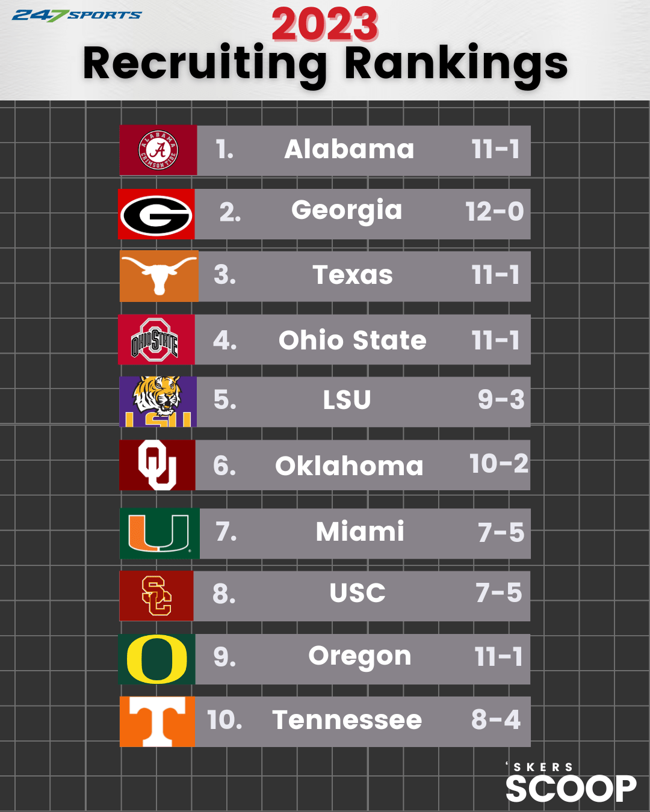Click the LSU Tigers logo
The image size is (650, 812).
click(158, 402)
